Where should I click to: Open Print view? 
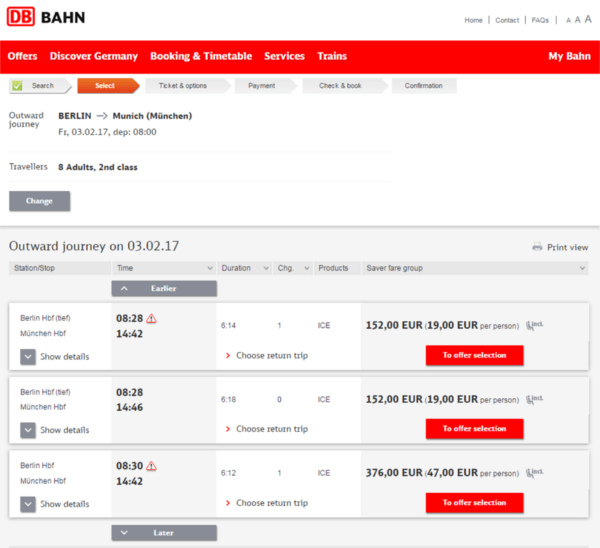(567, 247)
